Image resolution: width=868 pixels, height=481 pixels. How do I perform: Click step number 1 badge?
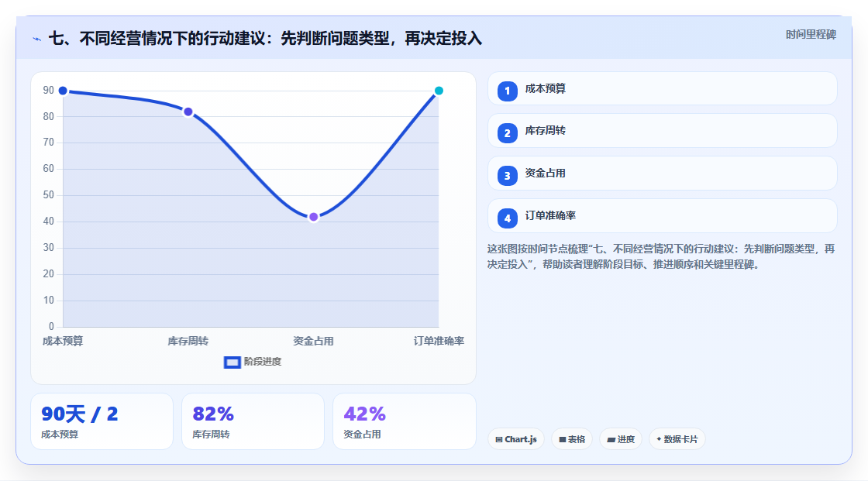click(507, 91)
